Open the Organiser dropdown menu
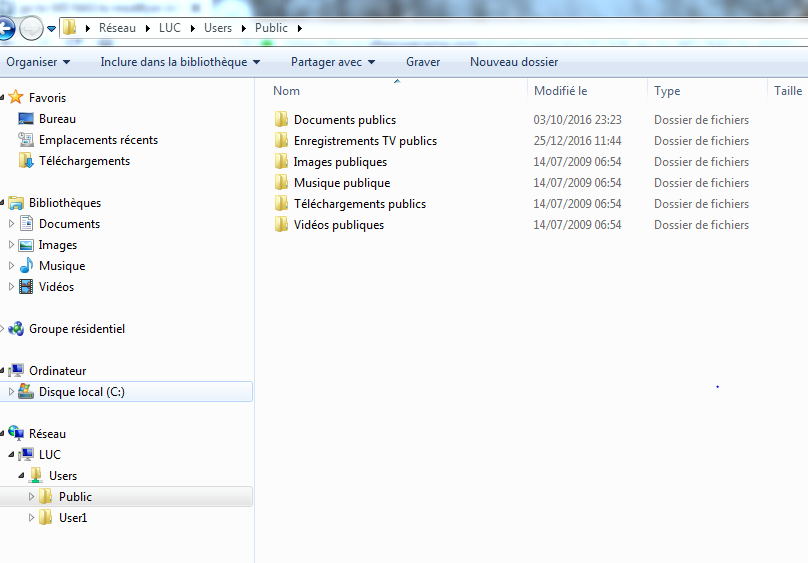Image resolution: width=808 pixels, height=563 pixels. point(38,62)
